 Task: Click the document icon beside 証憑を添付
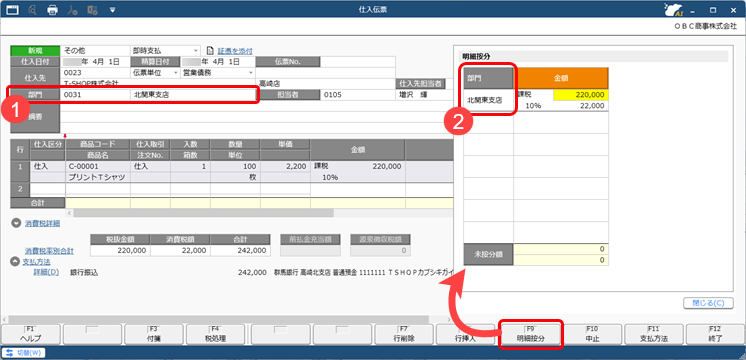[x=210, y=51]
